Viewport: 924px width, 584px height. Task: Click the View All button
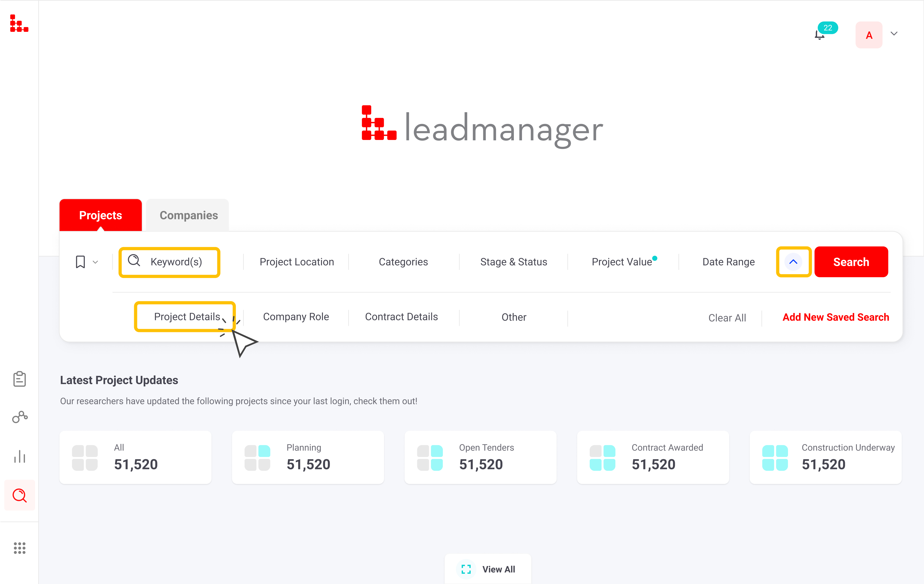click(488, 569)
